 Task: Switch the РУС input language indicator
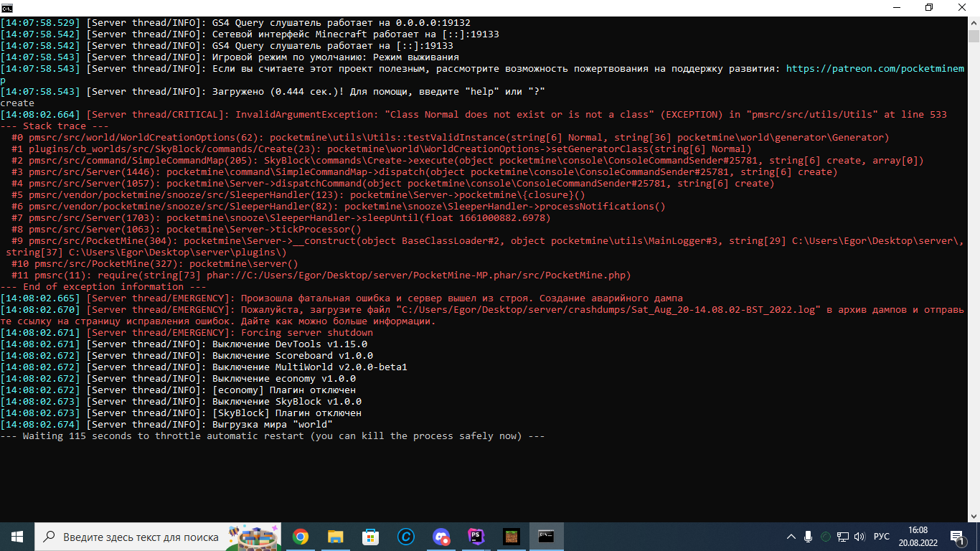(882, 537)
